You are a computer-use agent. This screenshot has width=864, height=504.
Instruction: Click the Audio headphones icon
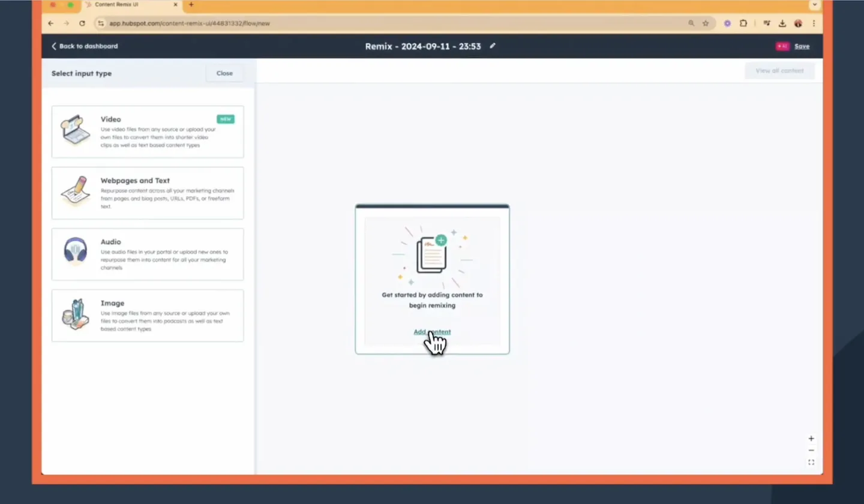(x=76, y=251)
